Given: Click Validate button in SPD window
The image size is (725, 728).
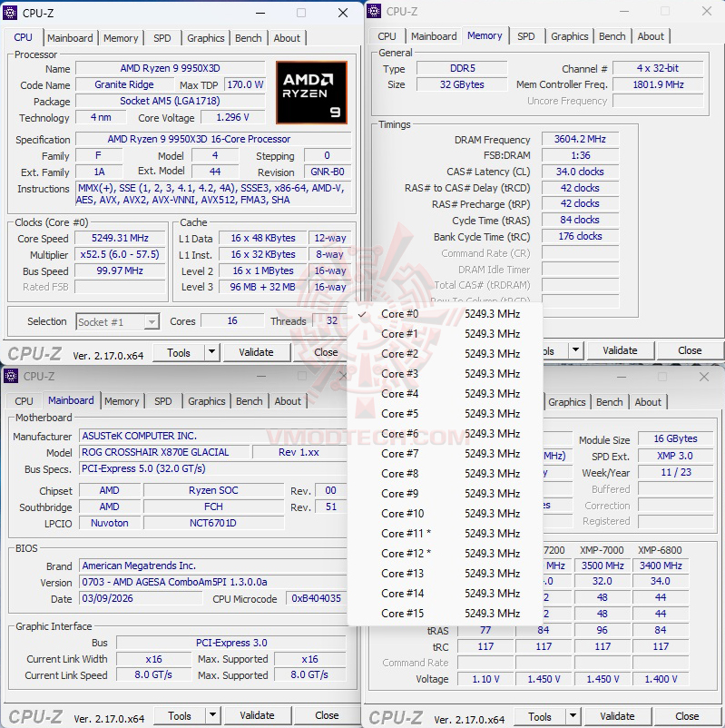Looking at the screenshot, I should click(617, 716).
